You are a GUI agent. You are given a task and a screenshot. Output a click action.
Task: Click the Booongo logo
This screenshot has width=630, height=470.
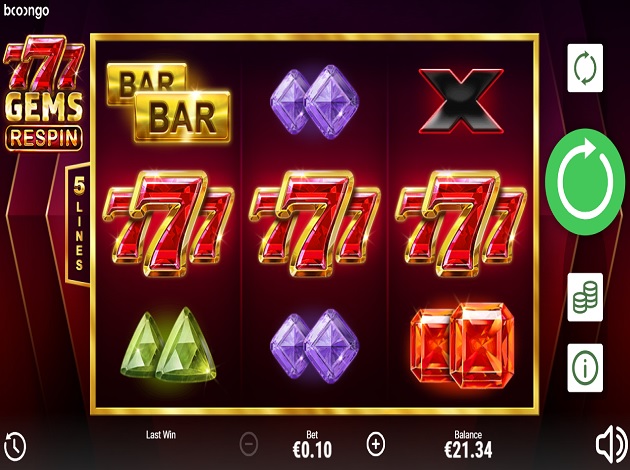[27, 11]
